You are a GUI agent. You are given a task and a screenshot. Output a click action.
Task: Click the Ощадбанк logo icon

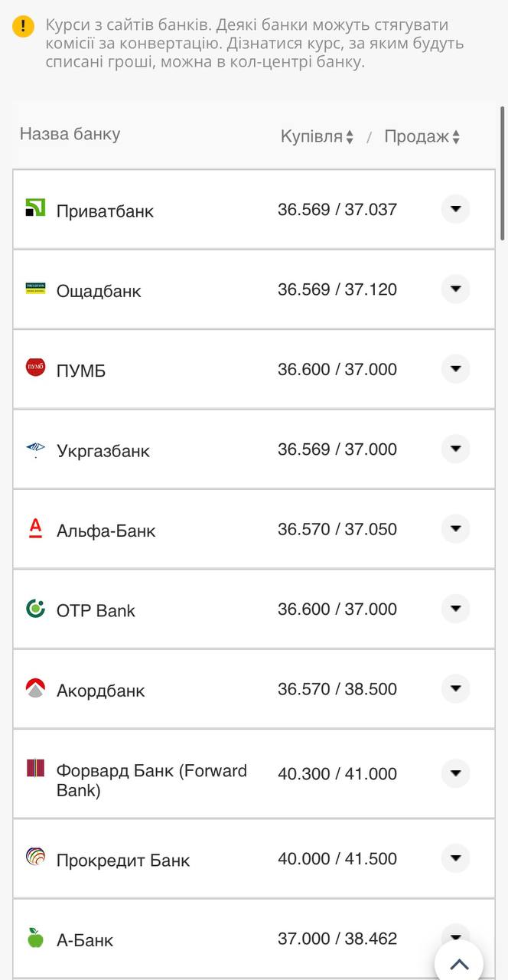pyautogui.click(x=35, y=288)
